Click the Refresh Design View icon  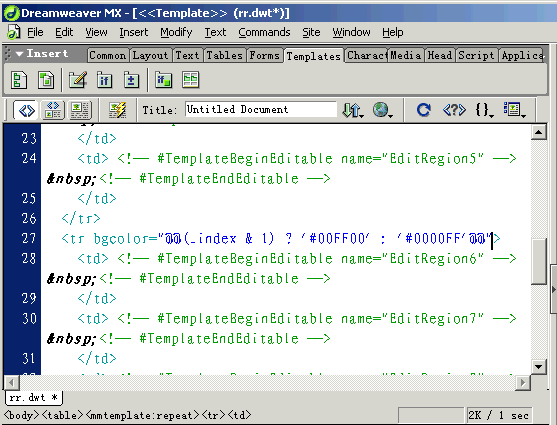point(423,110)
